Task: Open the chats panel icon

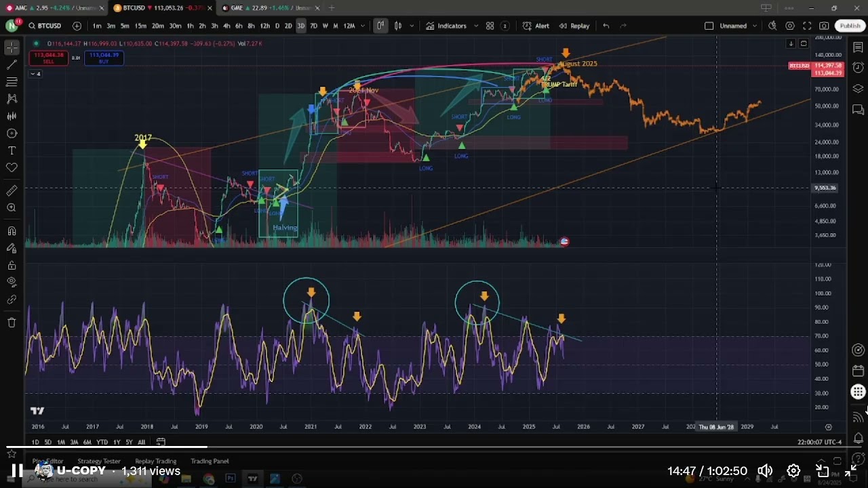Action: (858, 109)
